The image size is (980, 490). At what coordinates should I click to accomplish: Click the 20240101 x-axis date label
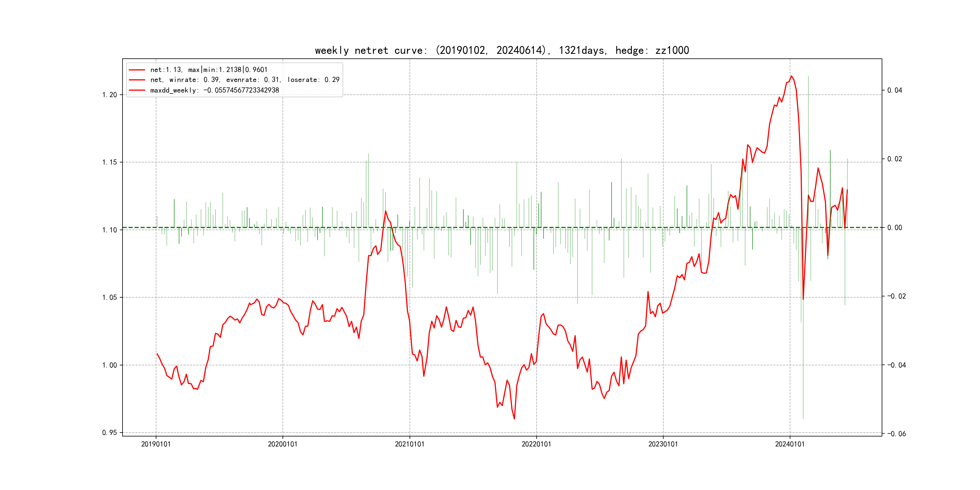[x=790, y=444]
